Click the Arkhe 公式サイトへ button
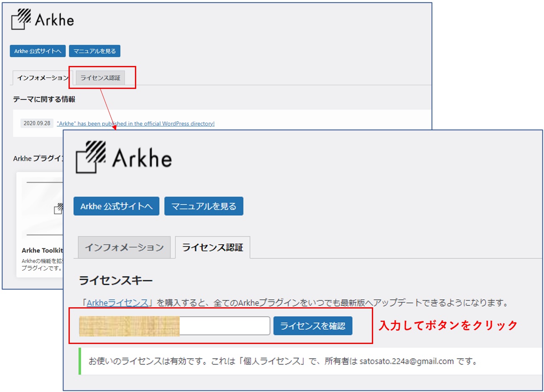 pyautogui.click(x=116, y=205)
